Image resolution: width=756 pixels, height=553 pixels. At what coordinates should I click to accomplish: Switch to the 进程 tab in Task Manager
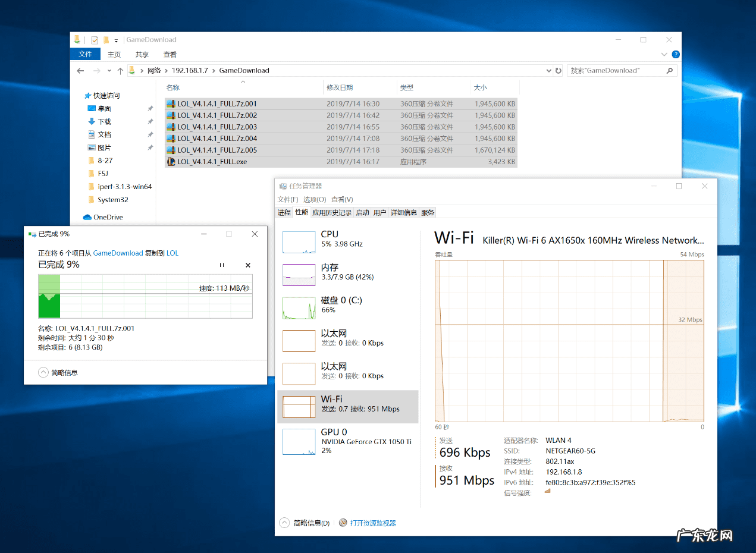click(284, 212)
